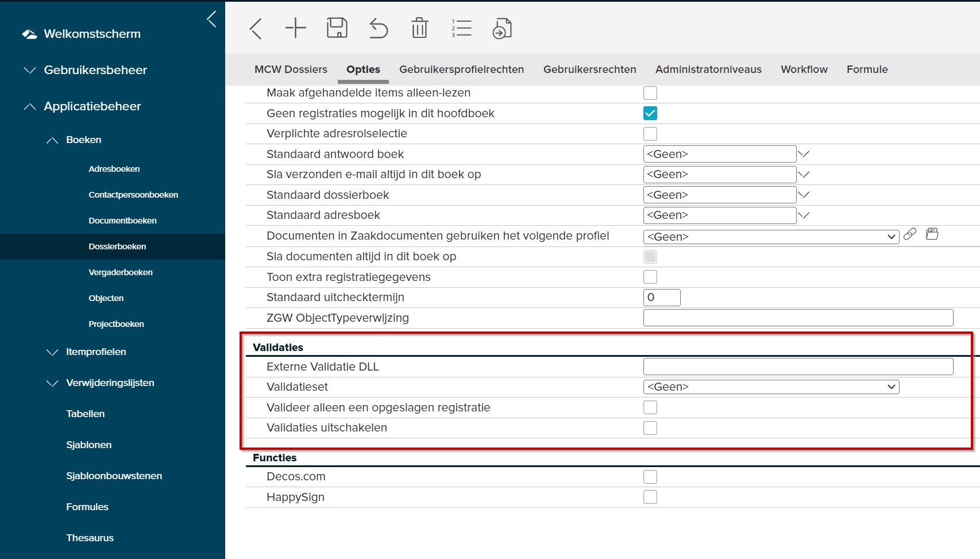Check Valideer alleen een opgeslagen registratie
Screen dimensions: 980x559
[650, 407]
